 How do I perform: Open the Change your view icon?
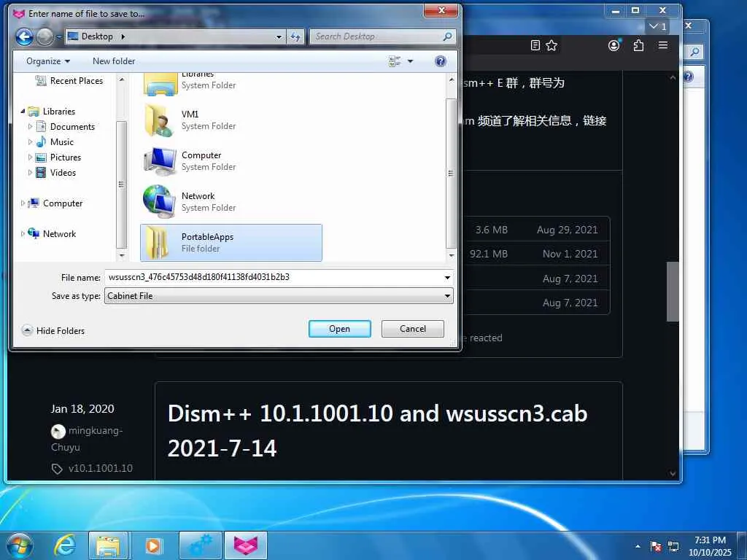pos(395,61)
